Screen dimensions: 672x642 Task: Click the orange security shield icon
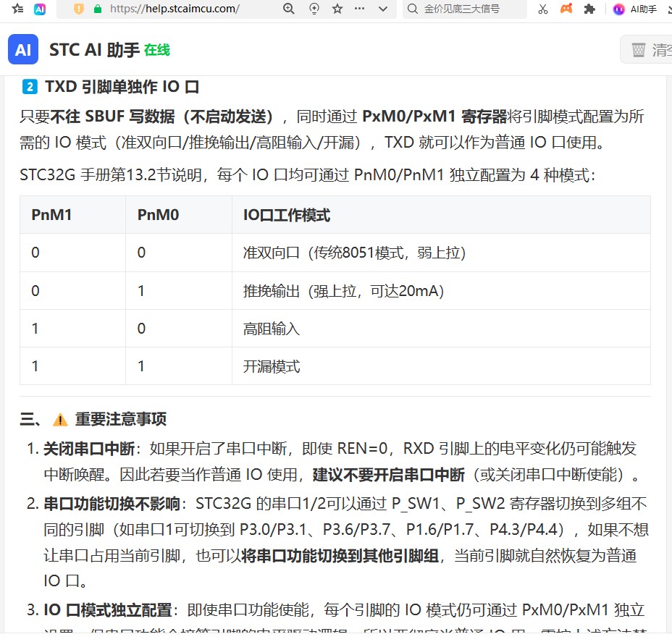click(79, 9)
